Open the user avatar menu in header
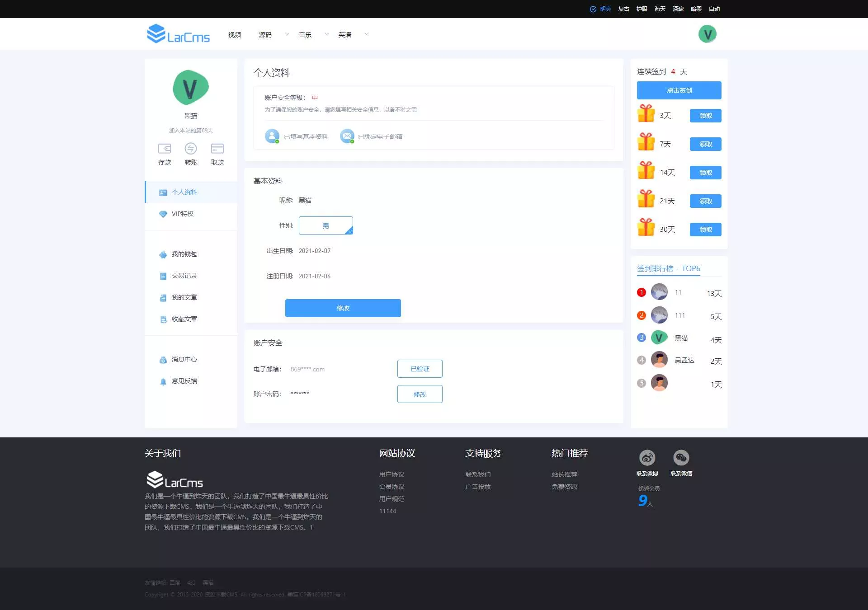This screenshot has width=868, height=610. pos(707,34)
